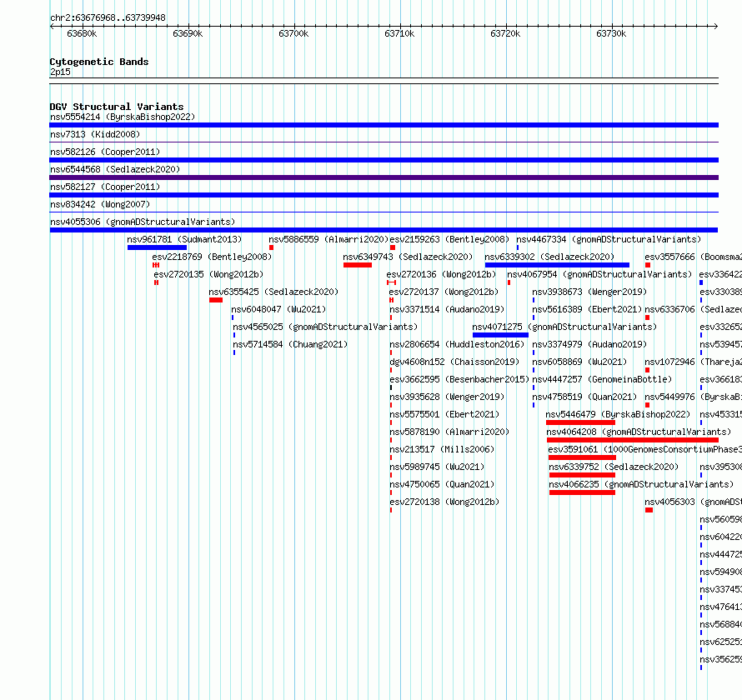Open nsv3374979 (Audano2019) label
Screen dimensions: 742x700
click(x=589, y=344)
